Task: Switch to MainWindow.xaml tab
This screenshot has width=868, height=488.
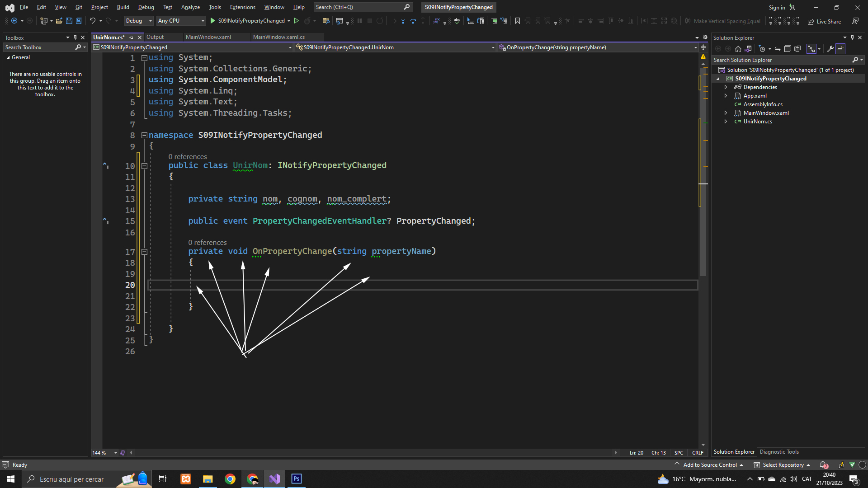Action: click(208, 37)
